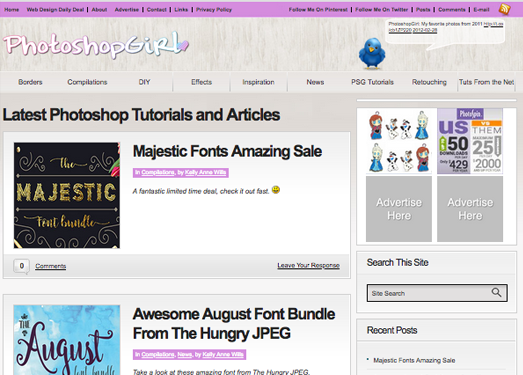Click the Us vs Them downloads ad

pos(470,141)
